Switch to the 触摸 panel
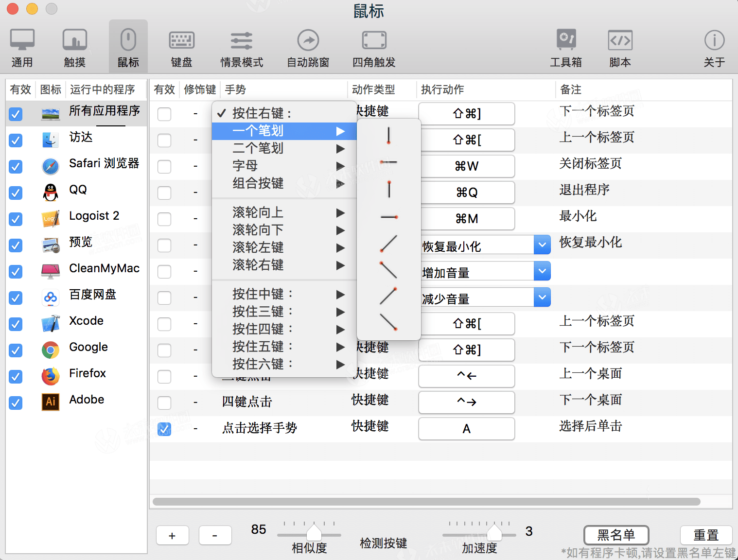 tap(74, 46)
